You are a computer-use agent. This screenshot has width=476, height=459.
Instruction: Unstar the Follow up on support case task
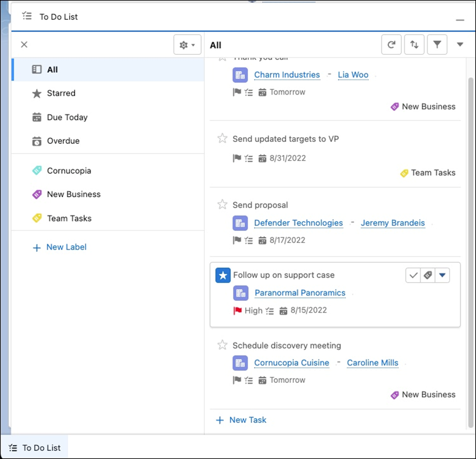click(222, 275)
